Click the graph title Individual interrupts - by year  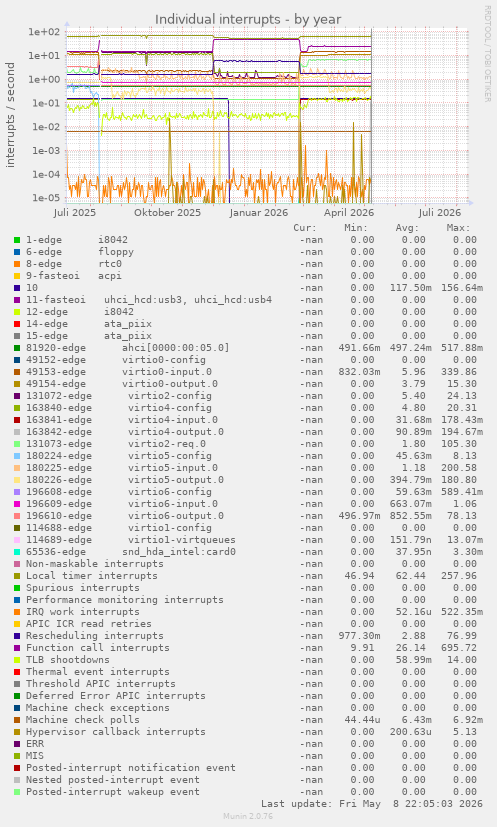tap(248, 20)
